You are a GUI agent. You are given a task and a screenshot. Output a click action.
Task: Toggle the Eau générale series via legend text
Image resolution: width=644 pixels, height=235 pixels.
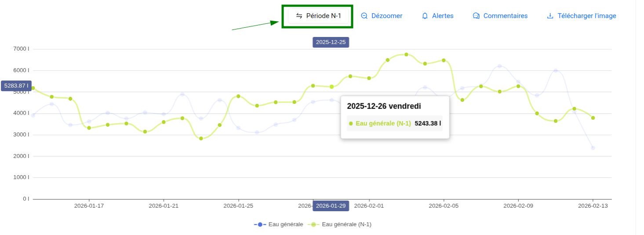[x=285, y=224]
